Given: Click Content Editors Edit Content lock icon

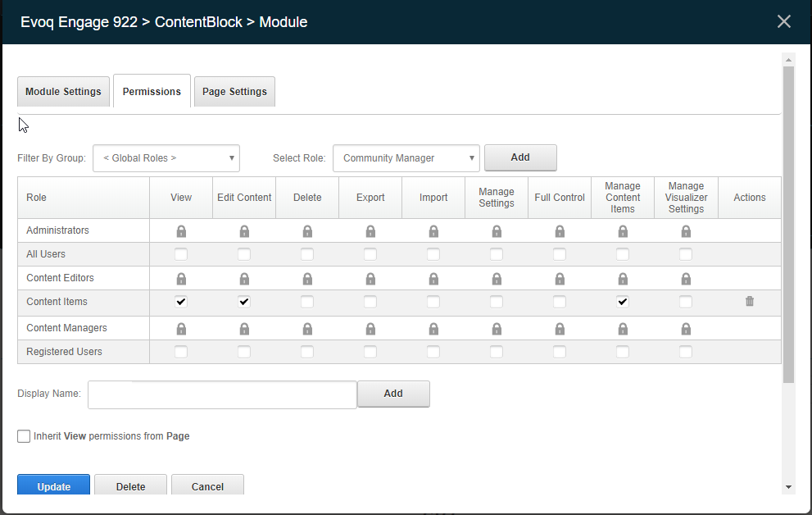Looking at the screenshot, I should [x=244, y=279].
